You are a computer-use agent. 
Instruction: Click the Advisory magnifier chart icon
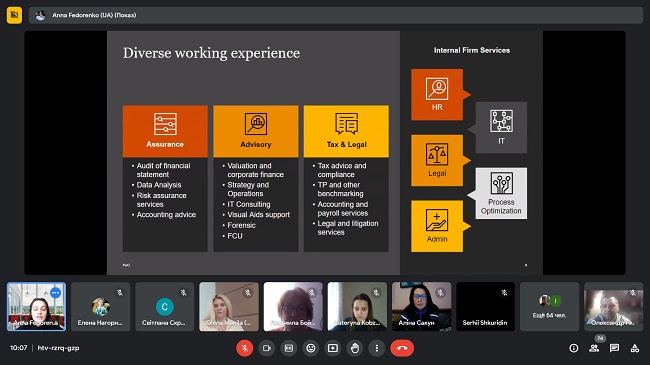click(x=256, y=124)
